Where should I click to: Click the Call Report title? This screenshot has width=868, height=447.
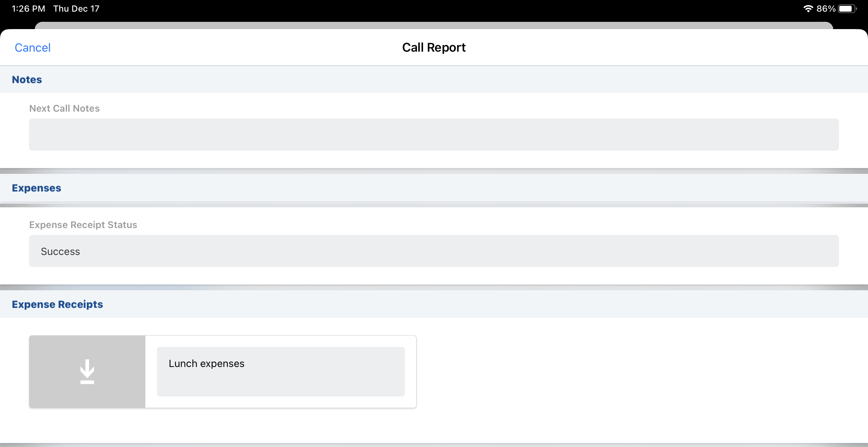click(434, 48)
